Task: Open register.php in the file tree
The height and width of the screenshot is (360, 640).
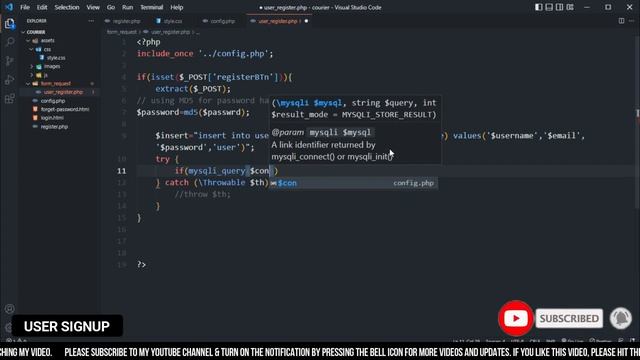Action: [54, 127]
